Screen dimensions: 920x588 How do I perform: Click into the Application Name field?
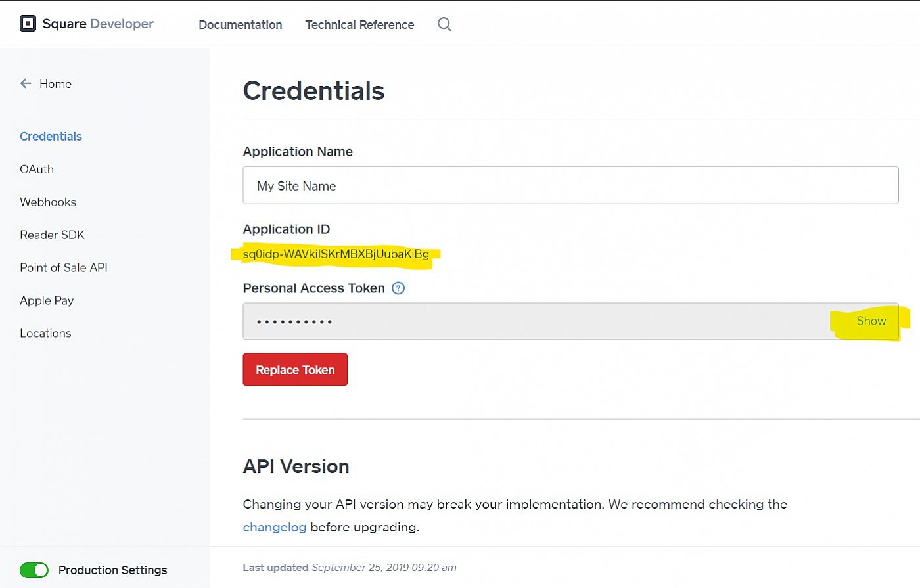click(570, 185)
